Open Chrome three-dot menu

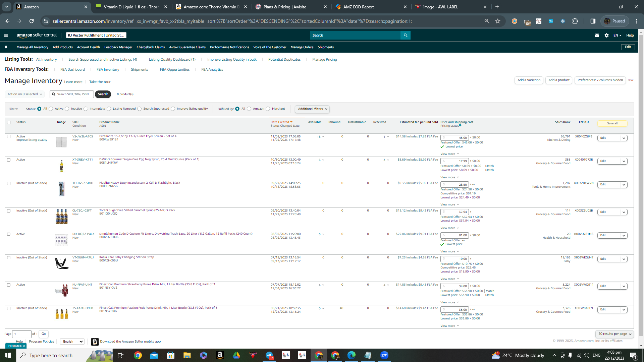point(637,21)
